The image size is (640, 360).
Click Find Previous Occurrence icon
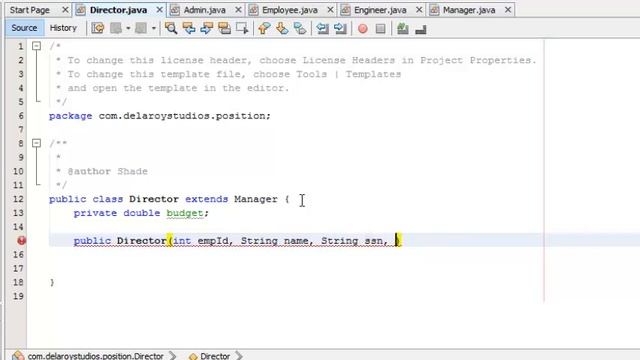(x=189, y=28)
